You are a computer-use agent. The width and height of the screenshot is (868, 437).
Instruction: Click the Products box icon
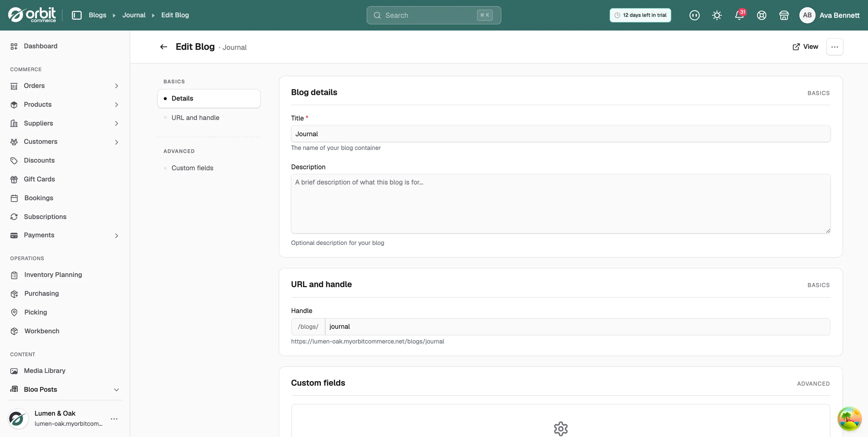14,105
